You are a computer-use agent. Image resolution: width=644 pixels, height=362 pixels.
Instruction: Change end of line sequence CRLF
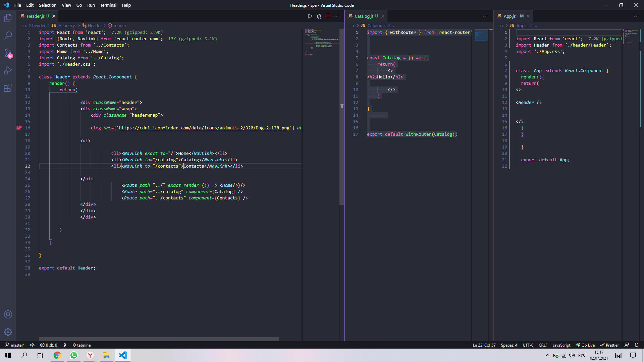(543, 345)
